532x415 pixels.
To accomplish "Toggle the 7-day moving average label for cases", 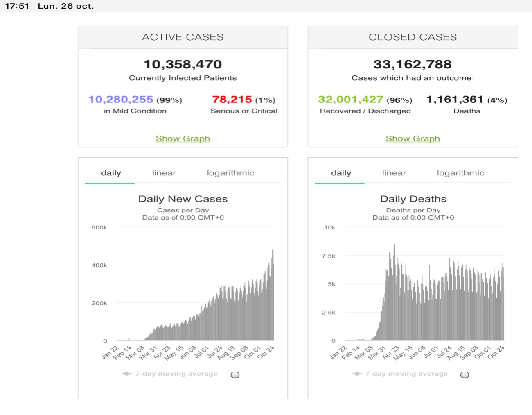I will 176,374.
